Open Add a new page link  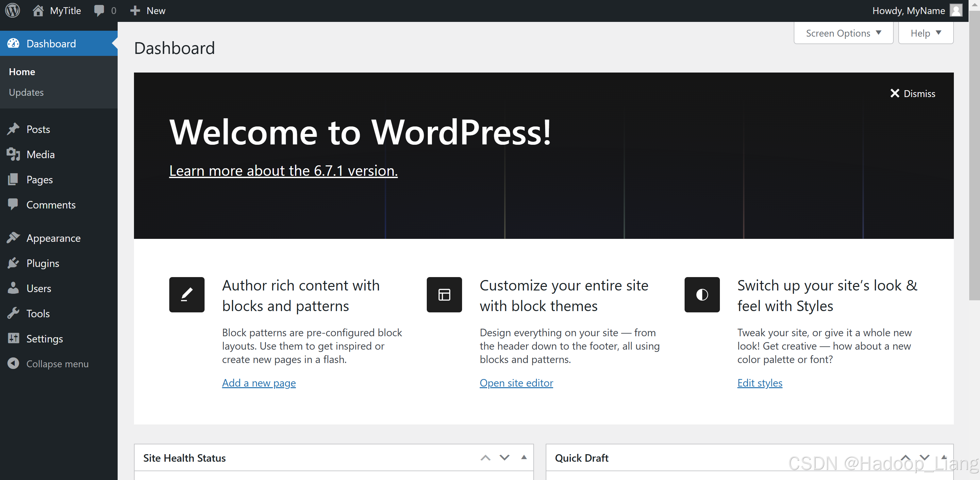[259, 383]
